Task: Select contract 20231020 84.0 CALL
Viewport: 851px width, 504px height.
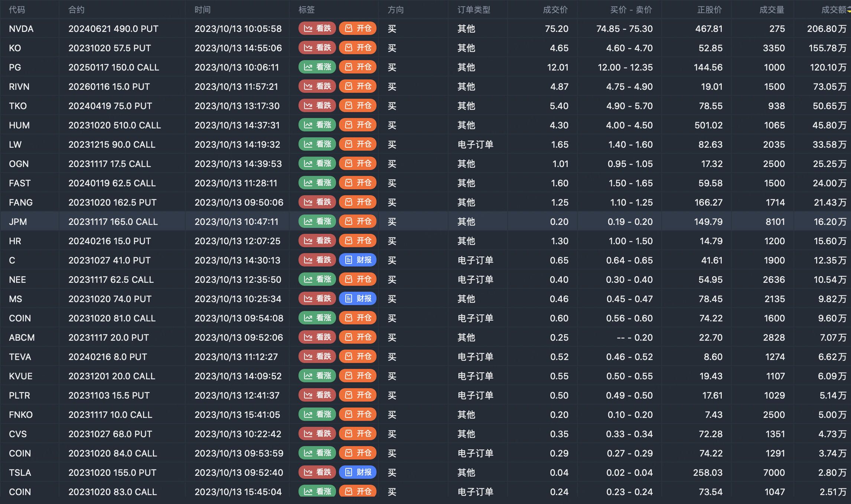Action: point(113,453)
